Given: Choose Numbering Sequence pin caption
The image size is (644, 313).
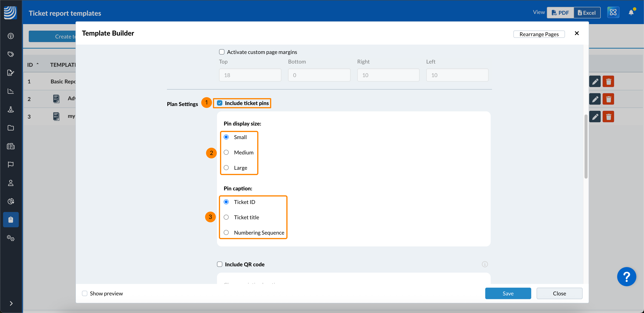Looking at the screenshot, I should pyautogui.click(x=226, y=232).
